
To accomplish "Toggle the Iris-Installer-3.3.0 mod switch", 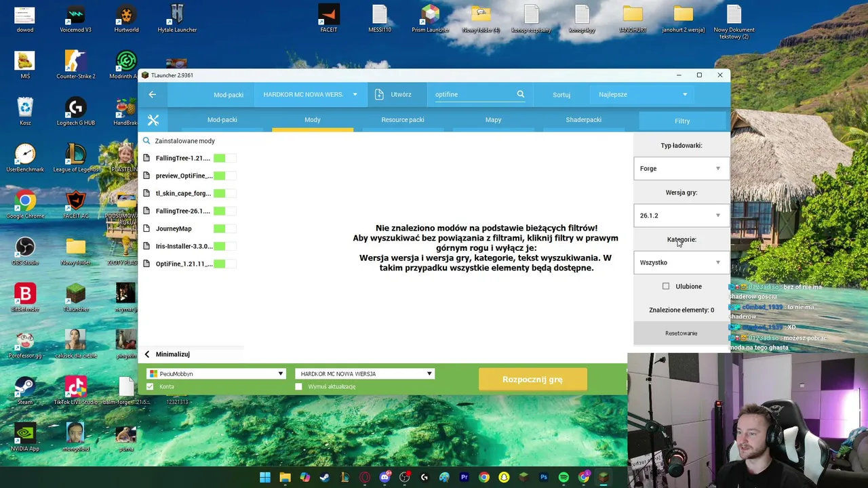I will 224,246.
